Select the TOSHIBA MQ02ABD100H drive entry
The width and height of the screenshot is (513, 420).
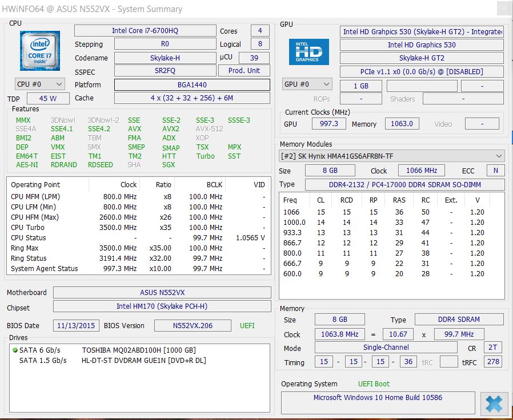pyautogui.click(x=139, y=350)
